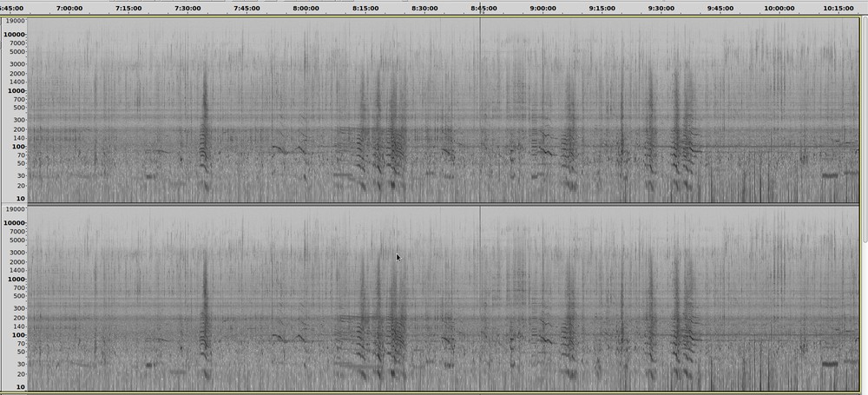868x395 pixels.
Task: Click the 9:45:00 timeline label
Action: click(x=720, y=8)
